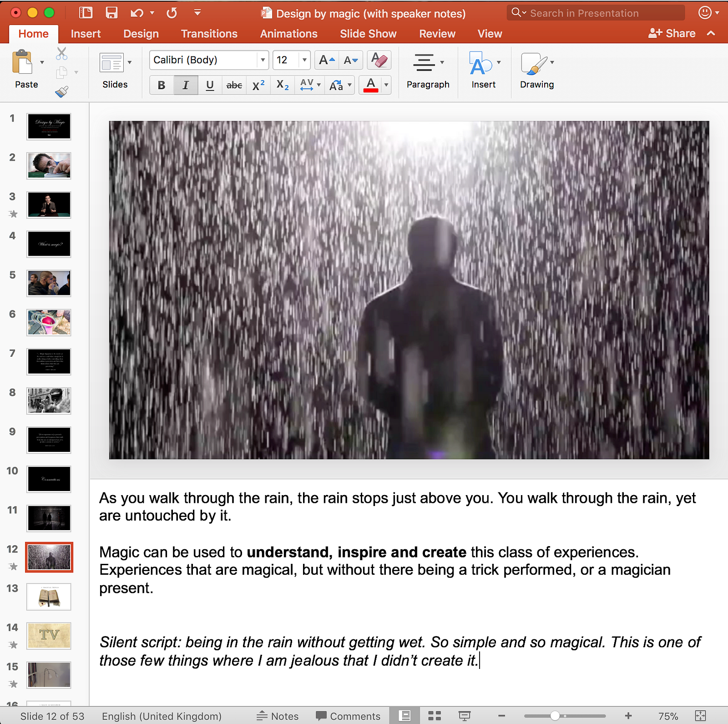
Task: Switch to Normal view in status bar
Action: click(x=404, y=716)
